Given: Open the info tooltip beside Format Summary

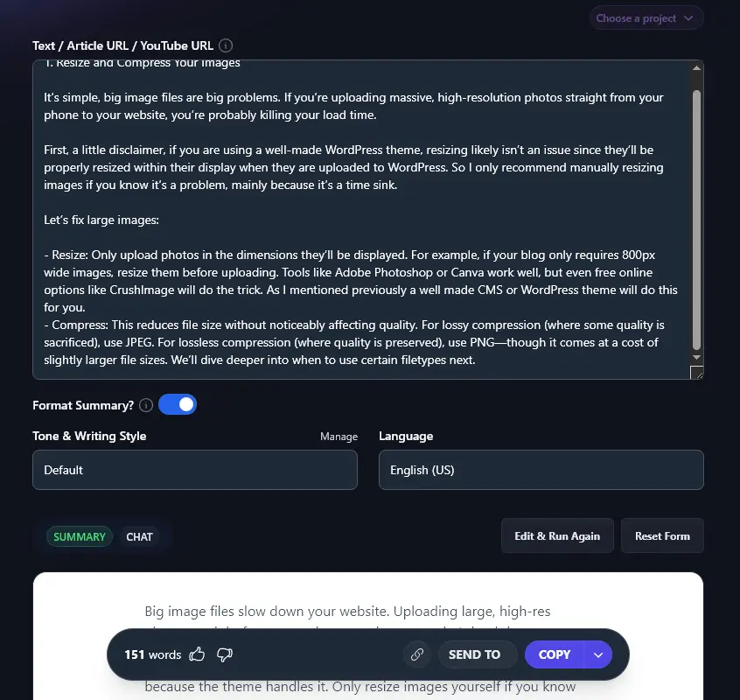Looking at the screenshot, I should coord(145,405).
